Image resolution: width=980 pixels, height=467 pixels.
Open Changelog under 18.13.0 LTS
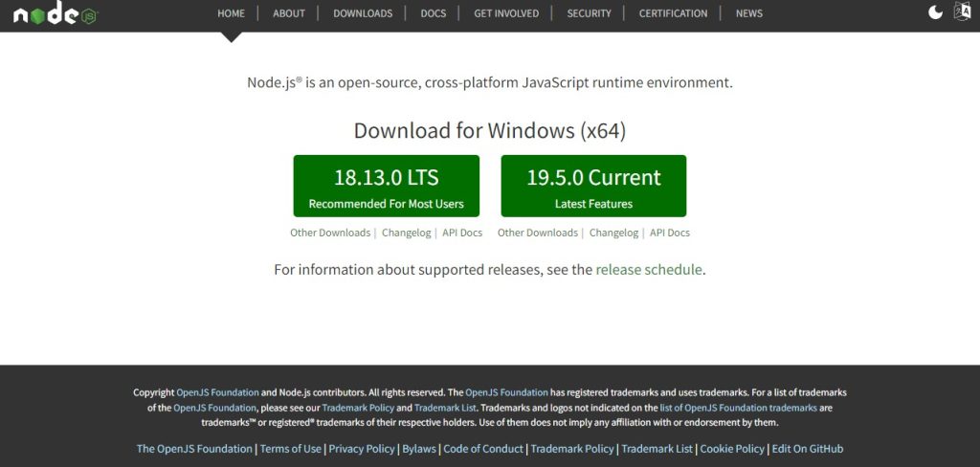click(406, 233)
